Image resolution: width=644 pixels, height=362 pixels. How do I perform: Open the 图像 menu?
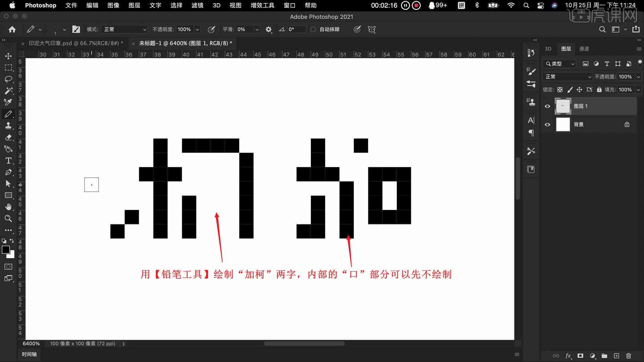[x=113, y=5]
